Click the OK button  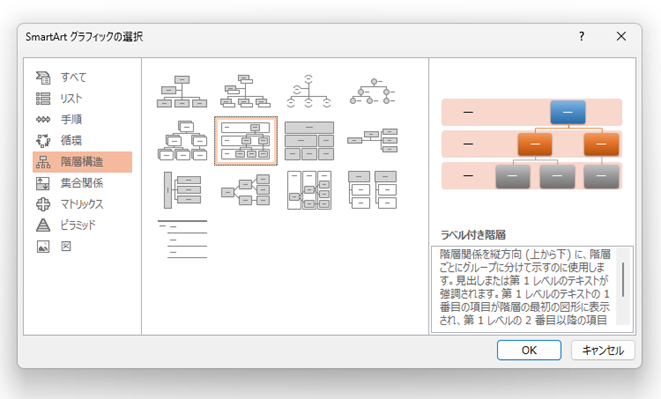click(x=529, y=350)
